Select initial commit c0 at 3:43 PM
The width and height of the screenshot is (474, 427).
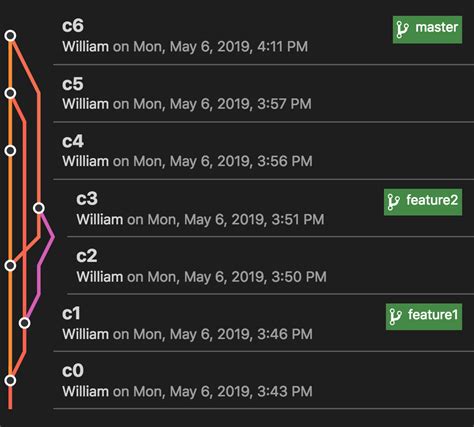[x=263, y=380]
